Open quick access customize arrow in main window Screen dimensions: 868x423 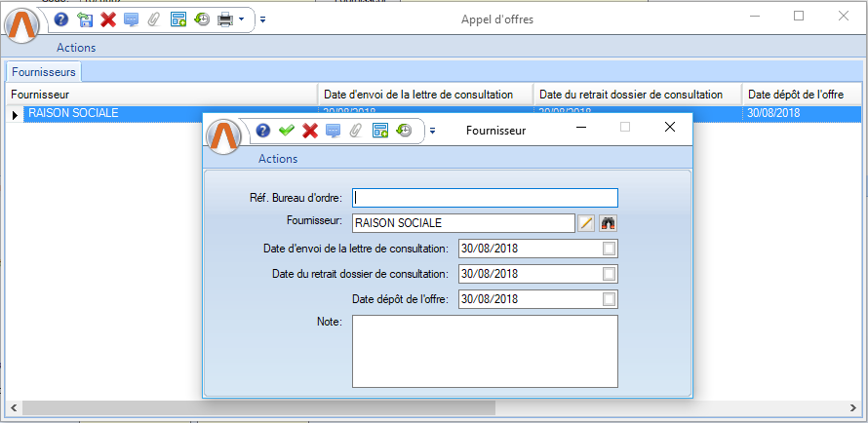pos(262,19)
